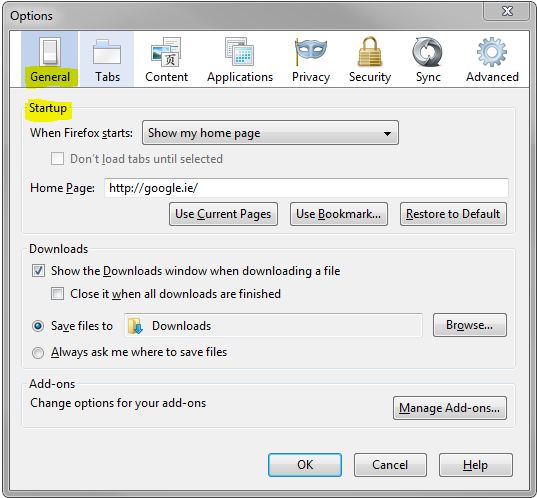
Task: Click the Downloads folder icon
Action: [135, 326]
